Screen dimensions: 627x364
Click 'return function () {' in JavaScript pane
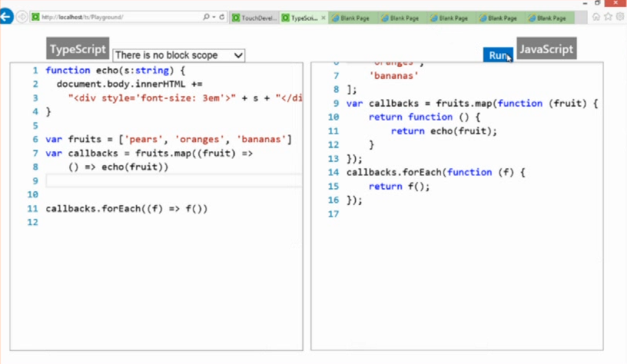click(424, 117)
